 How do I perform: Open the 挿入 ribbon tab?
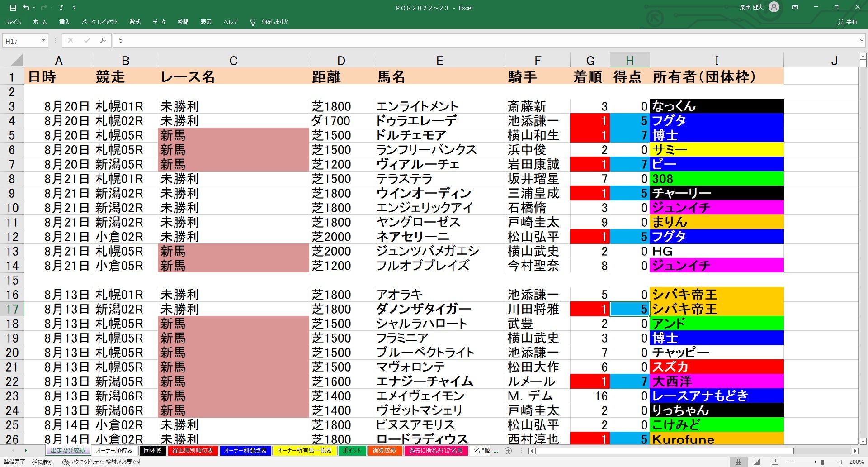(64, 22)
